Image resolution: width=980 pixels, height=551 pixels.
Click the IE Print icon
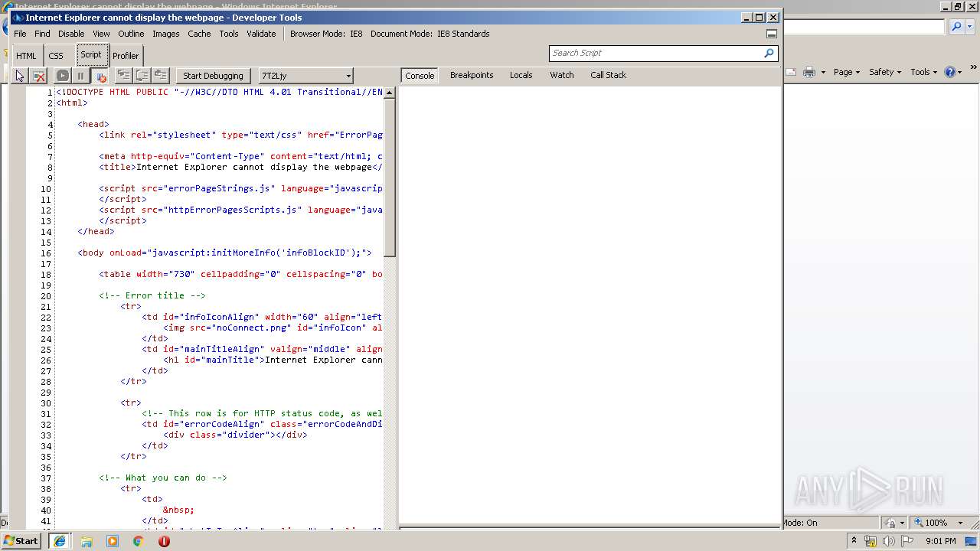point(810,72)
